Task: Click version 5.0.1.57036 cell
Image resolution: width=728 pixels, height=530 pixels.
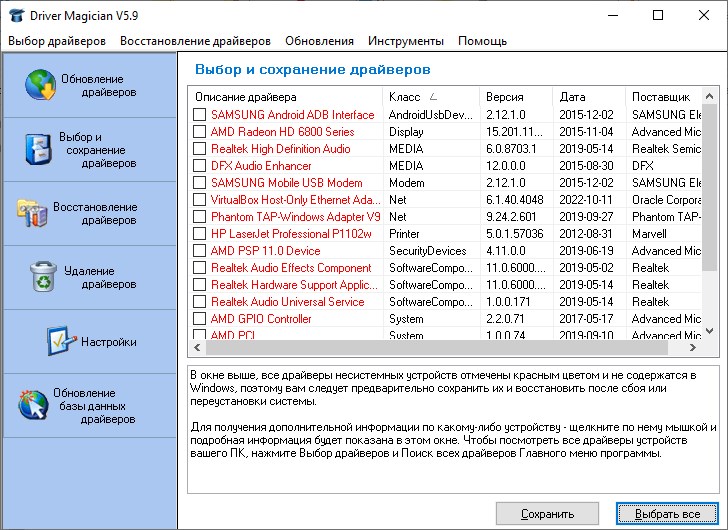Action: (x=514, y=233)
